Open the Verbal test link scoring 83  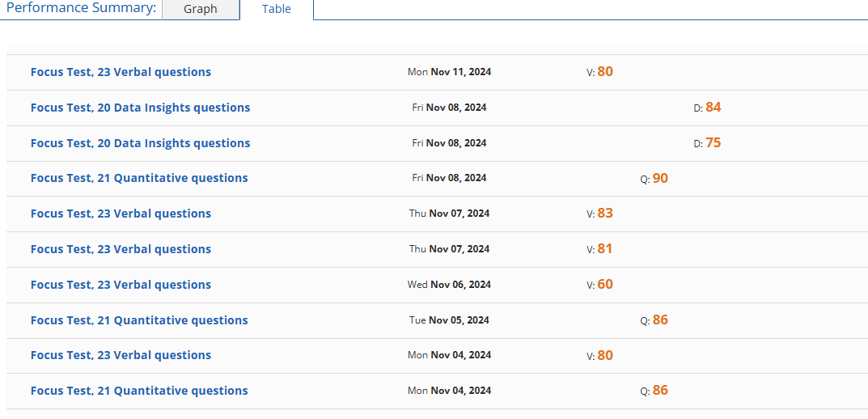tap(121, 214)
